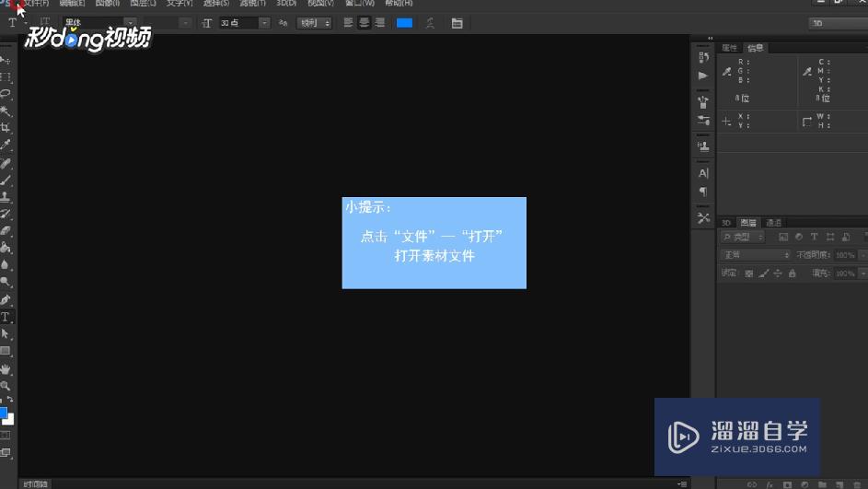Image resolution: width=868 pixels, height=489 pixels.
Task: Lock all layer attributes
Action: tap(793, 274)
